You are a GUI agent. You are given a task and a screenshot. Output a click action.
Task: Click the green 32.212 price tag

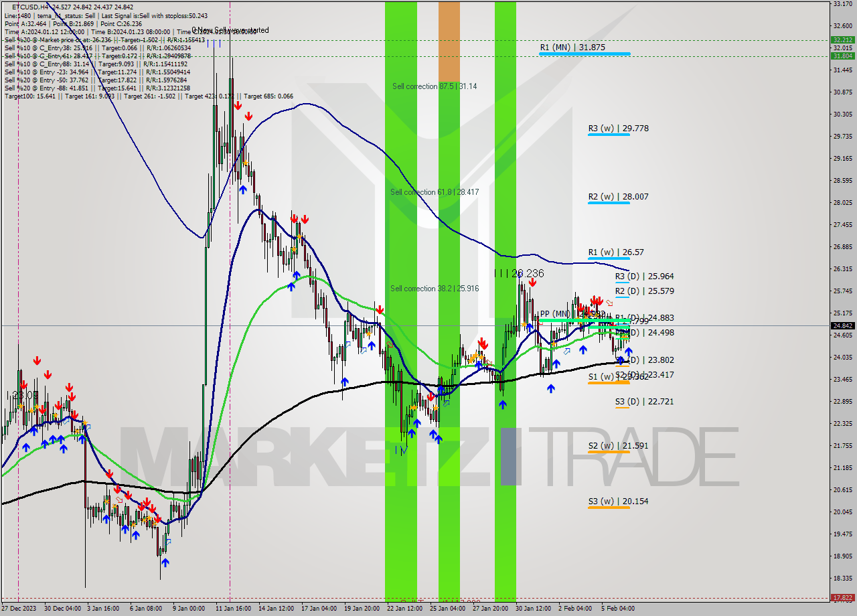click(x=843, y=40)
